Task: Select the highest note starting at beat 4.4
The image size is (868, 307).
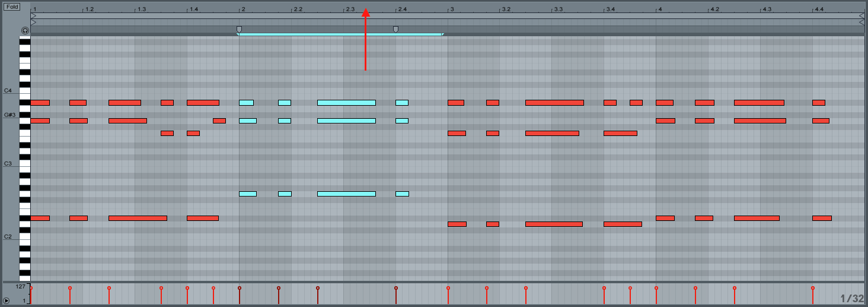Action: (819, 103)
